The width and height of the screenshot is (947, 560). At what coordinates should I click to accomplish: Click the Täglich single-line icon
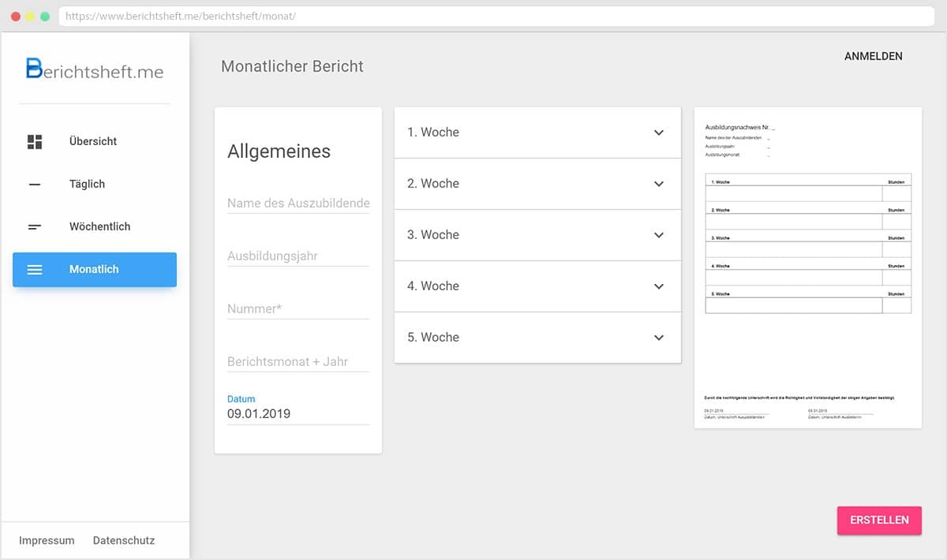[x=35, y=185]
